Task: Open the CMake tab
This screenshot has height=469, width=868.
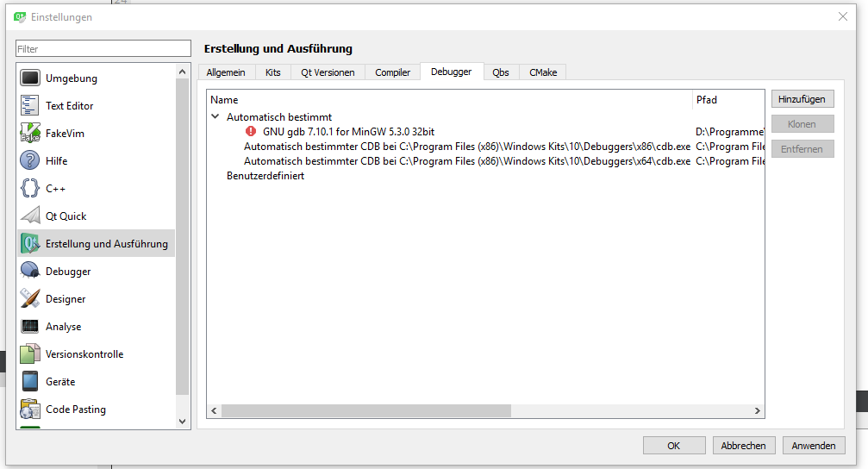Action: [543, 72]
